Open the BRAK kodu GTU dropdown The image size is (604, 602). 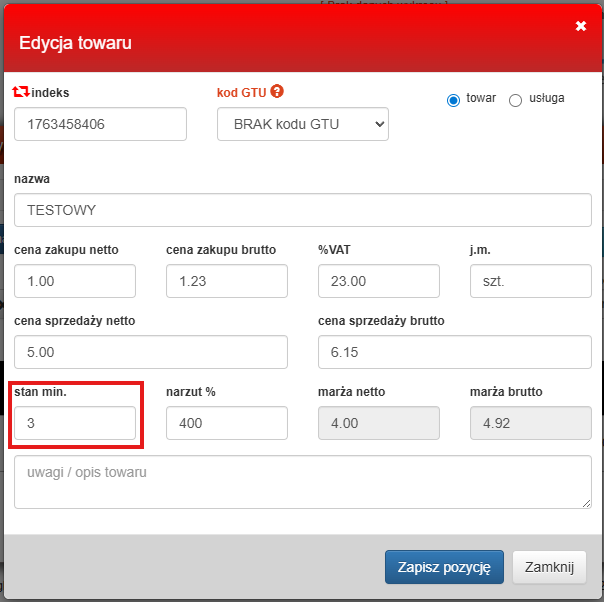[x=302, y=124]
